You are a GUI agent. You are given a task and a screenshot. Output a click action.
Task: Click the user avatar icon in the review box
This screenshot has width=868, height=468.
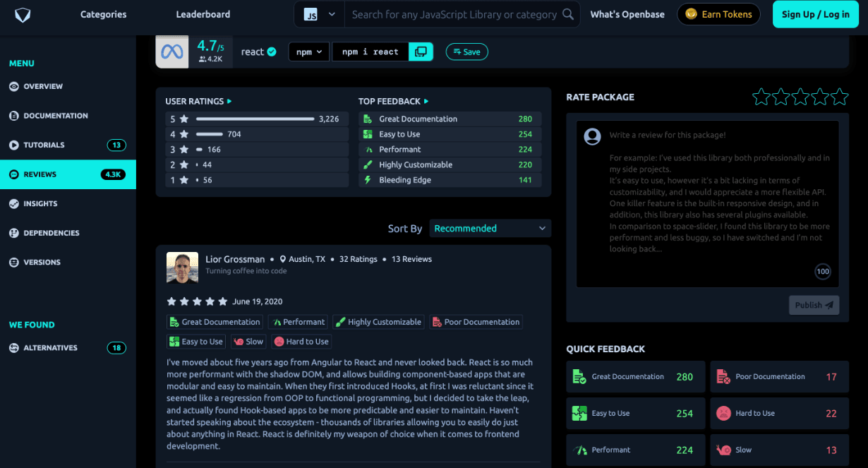pos(593,136)
